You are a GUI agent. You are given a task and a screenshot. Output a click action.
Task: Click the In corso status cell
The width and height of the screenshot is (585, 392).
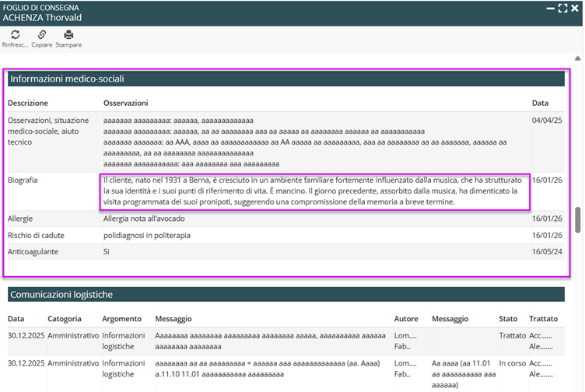tap(511, 362)
